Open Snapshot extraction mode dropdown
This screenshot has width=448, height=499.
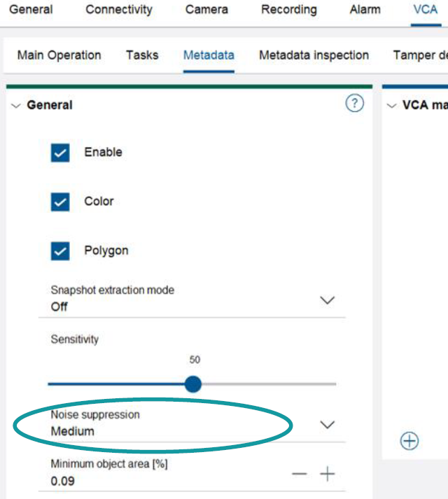tap(327, 300)
